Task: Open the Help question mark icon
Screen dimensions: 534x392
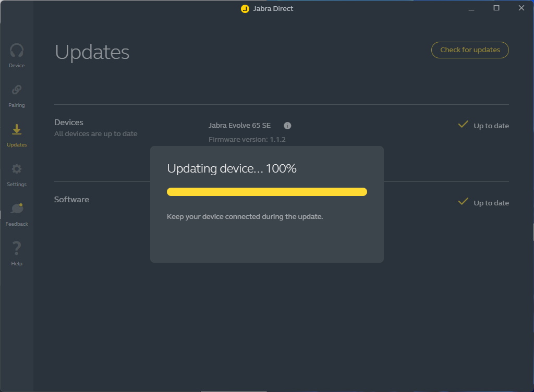Action: pos(17,248)
